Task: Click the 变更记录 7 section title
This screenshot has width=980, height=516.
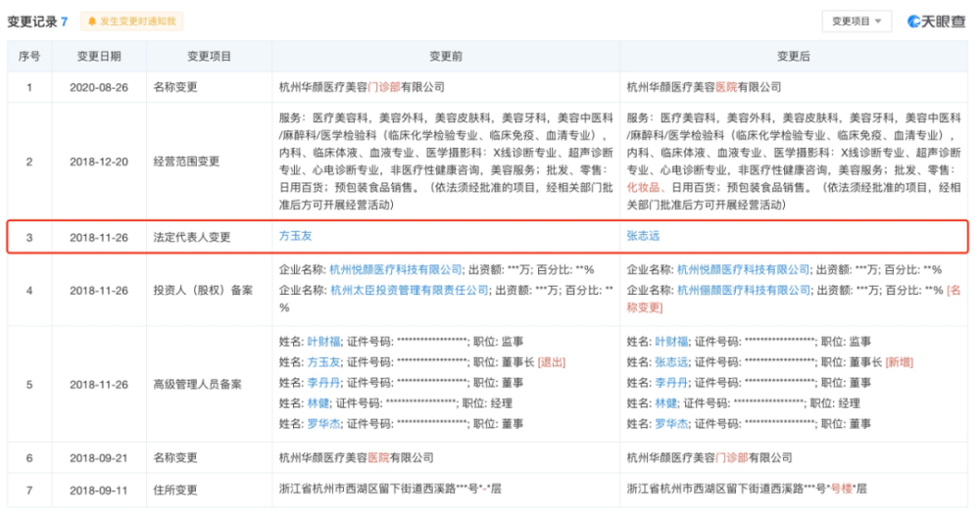Action: tap(37, 22)
